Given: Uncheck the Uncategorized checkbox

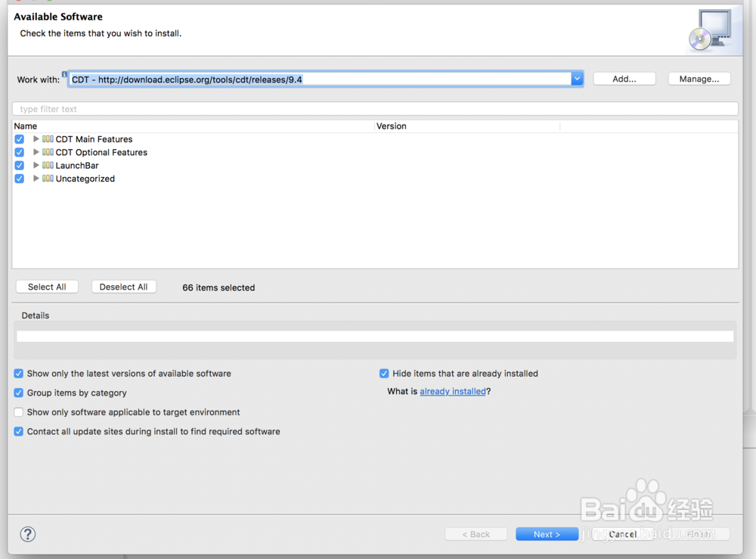Looking at the screenshot, I should pos(20,179).
